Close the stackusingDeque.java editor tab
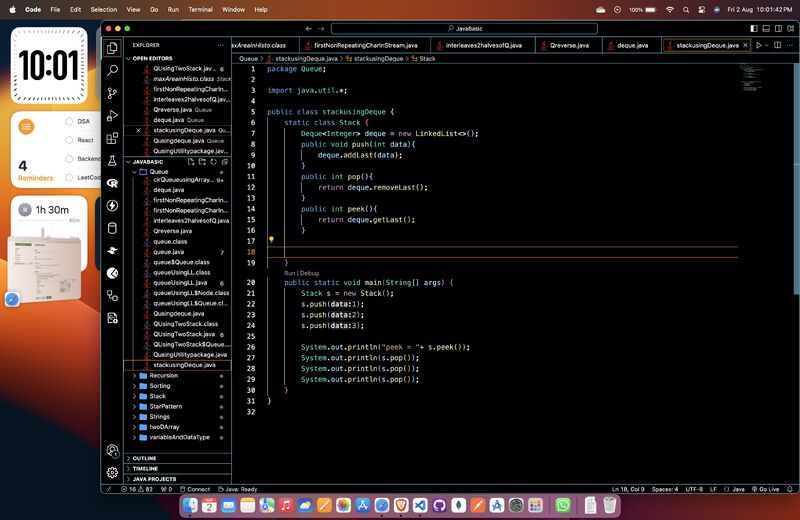 (745, 45)
